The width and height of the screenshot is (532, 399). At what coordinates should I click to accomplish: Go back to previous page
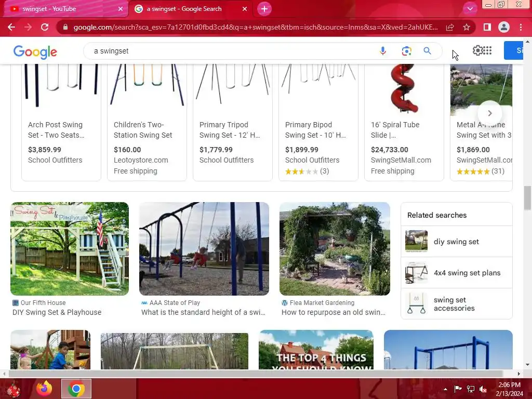click(11, 27)
